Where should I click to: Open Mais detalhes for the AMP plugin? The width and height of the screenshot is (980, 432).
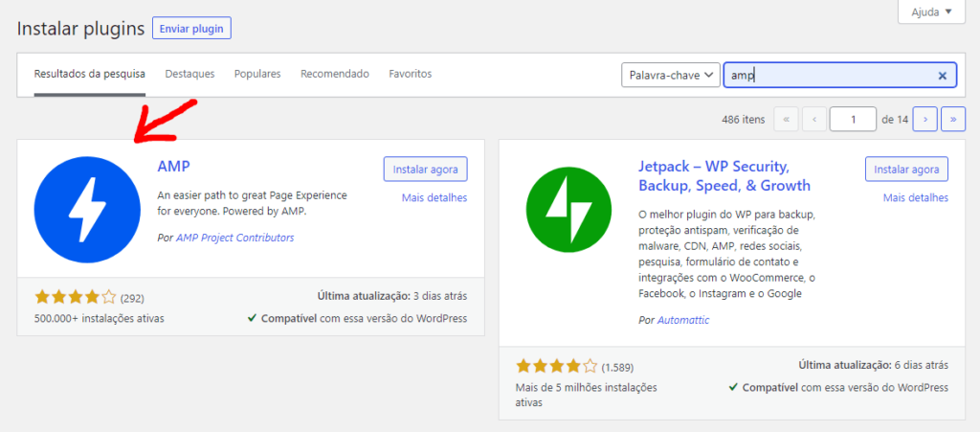434,198
